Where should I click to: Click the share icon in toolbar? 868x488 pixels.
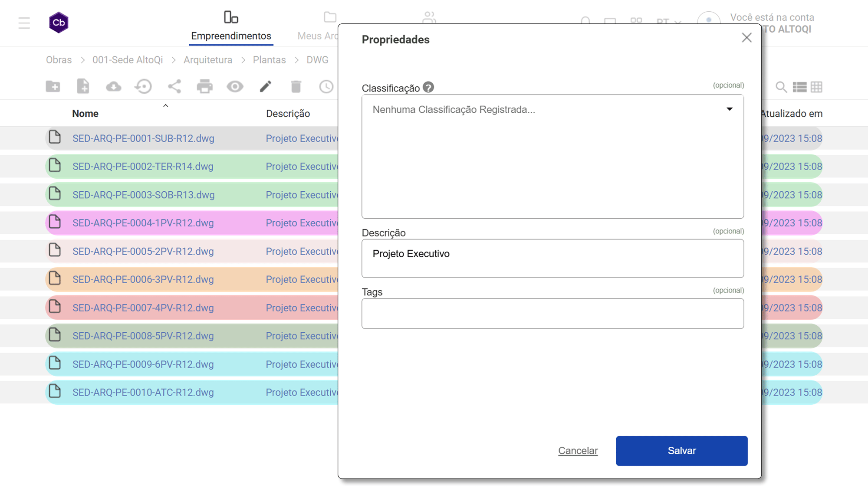click(x=174, y=87)
